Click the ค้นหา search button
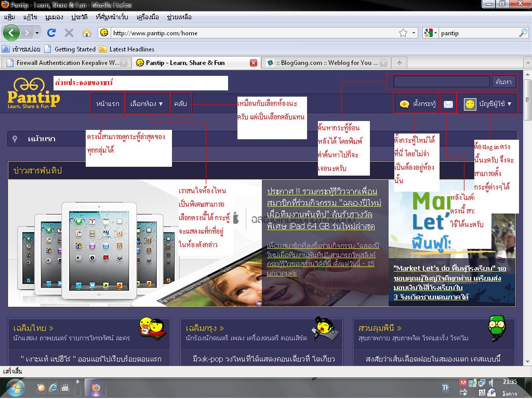This screenshot has width=532, height=399. point(503,82)
